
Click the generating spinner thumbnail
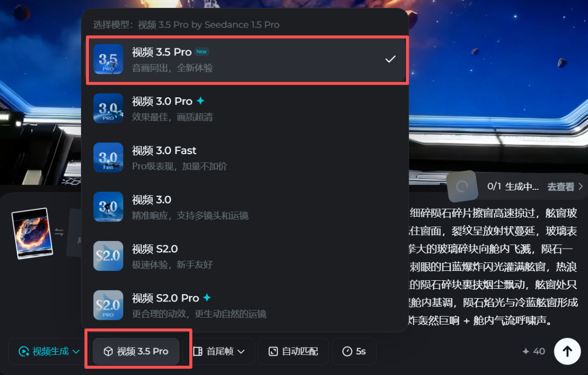(462, 186)
